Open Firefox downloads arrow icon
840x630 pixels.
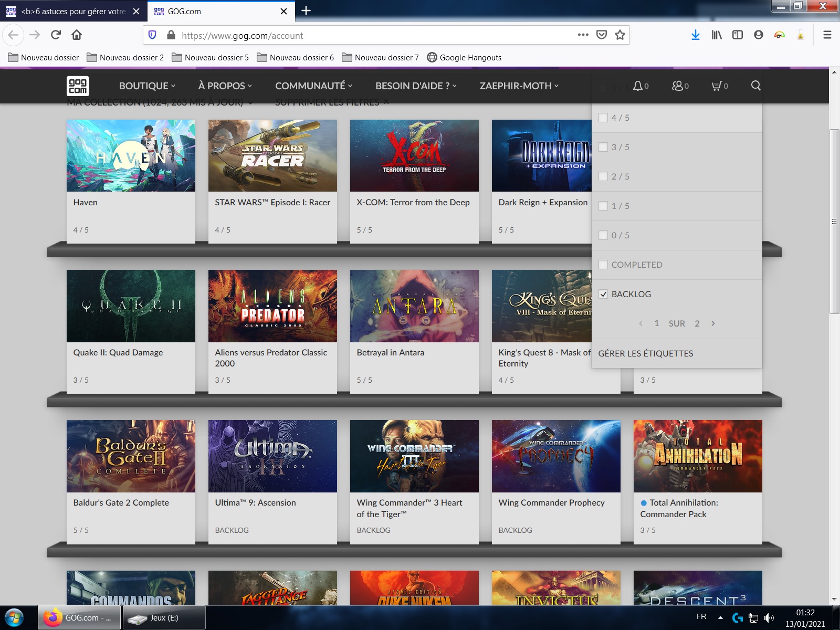696,35
